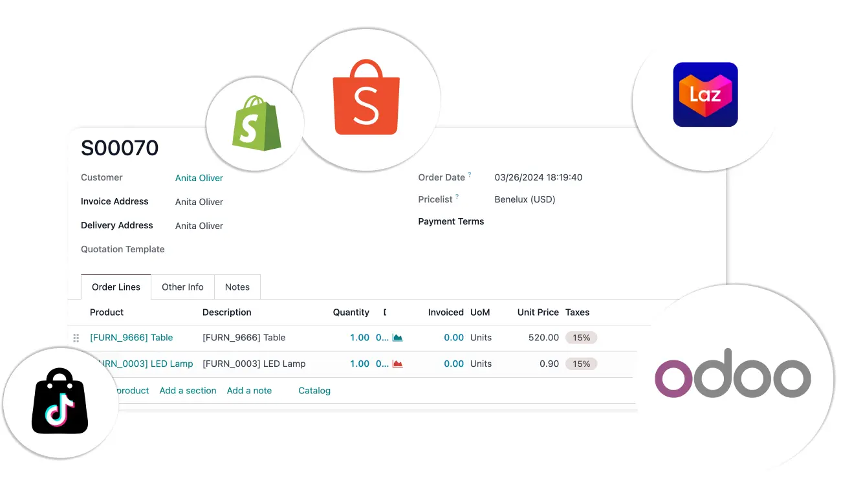
Task: Click invoiced 0.00 on Table row
Action: point(453,338)
